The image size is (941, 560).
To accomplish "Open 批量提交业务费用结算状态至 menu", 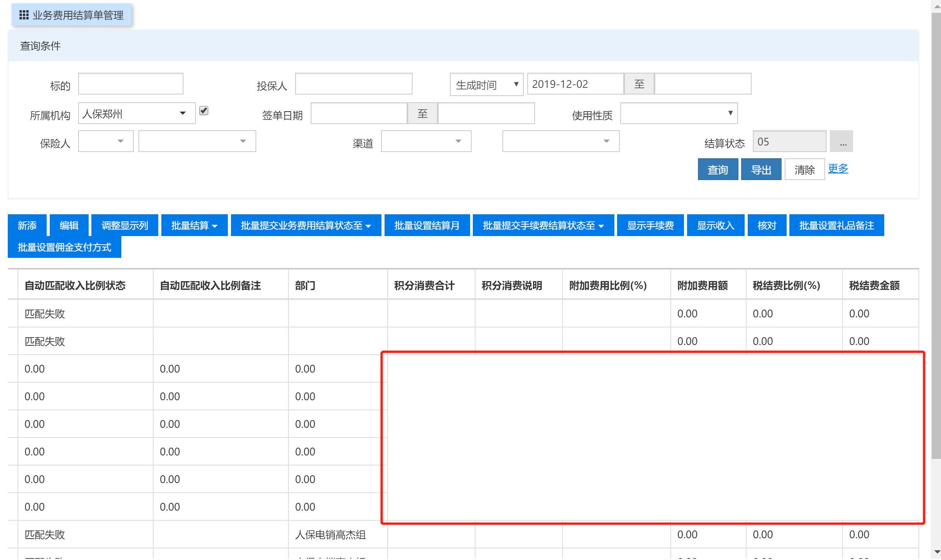I will click(306, 226).
